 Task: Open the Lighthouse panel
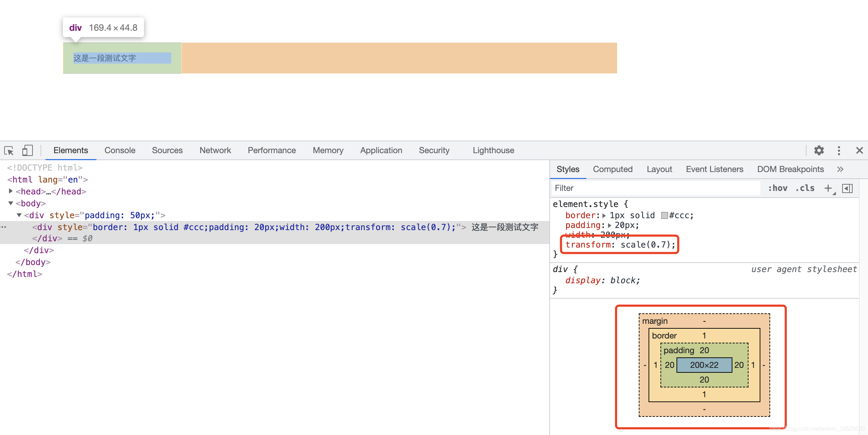click(x=493, y=150)
